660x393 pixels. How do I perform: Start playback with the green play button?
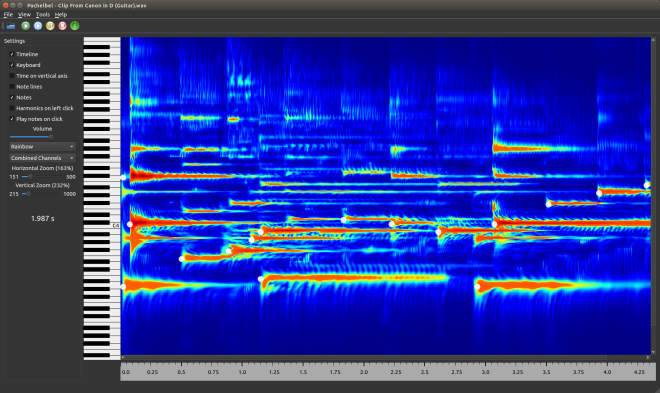point(26,26)
